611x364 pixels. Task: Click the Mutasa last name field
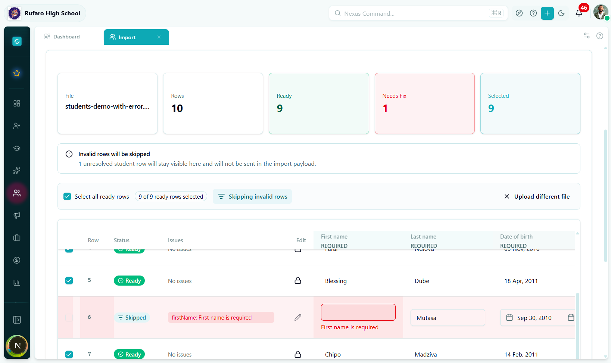pyautogui.click(x=448, y=318)
